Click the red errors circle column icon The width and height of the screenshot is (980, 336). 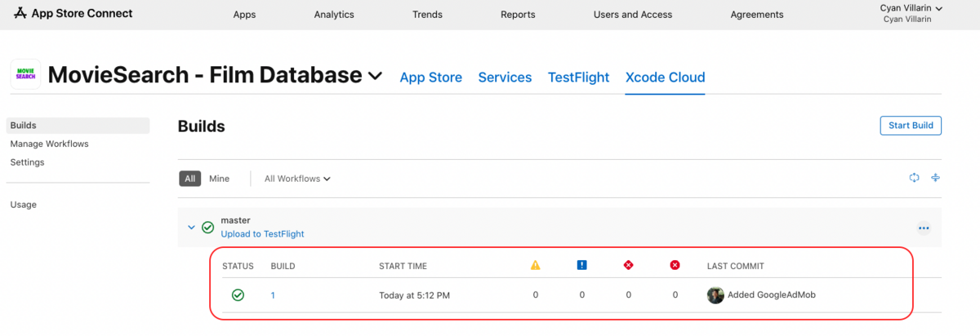click(x=675, y=265)
